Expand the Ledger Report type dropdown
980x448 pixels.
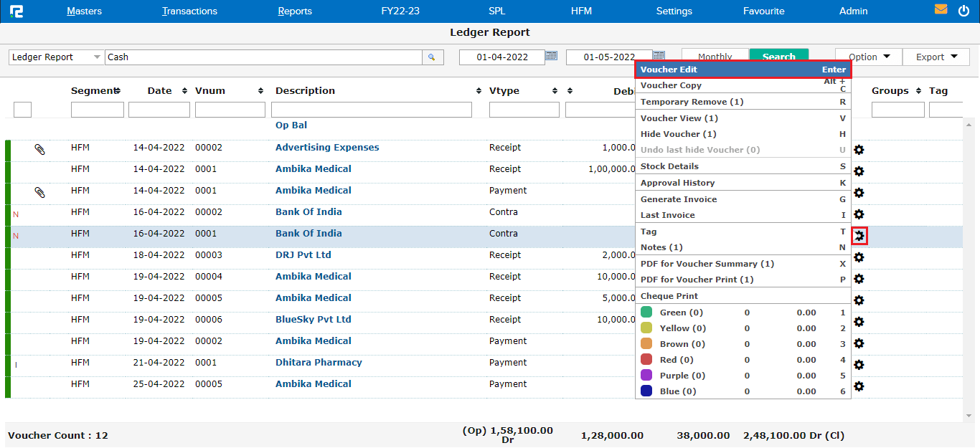(x=97, y=57)
